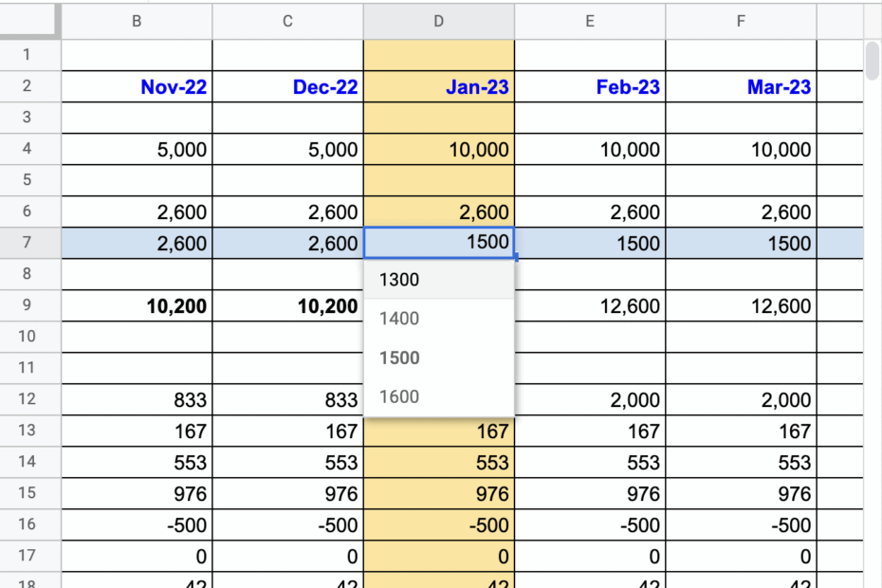Screen dimensions: 882x588
Task: Select row 2 header
Action: pos(29,86)
